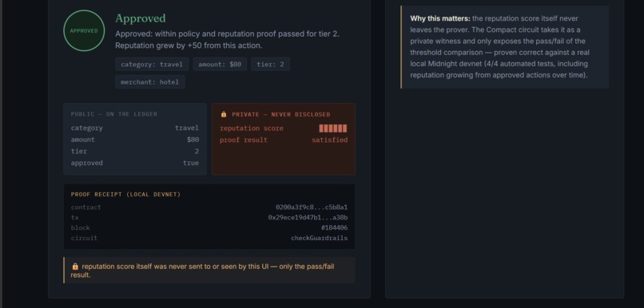Select the 'category: travel' tag chip

point(152,65)
